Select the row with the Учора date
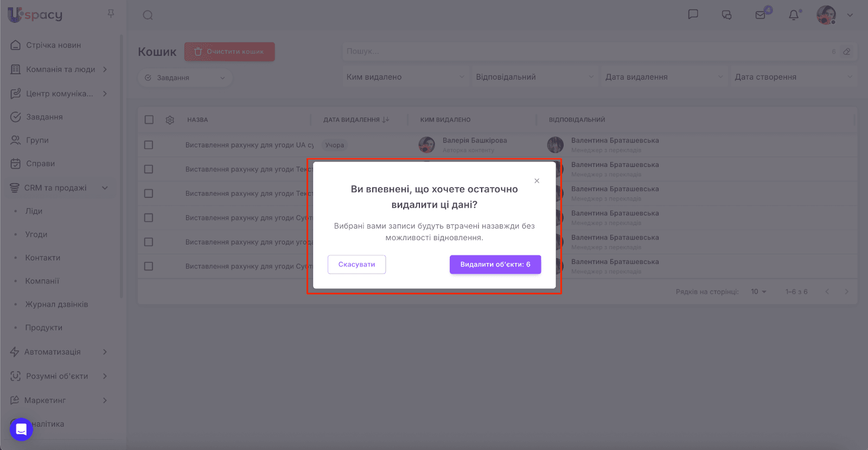The image size is (868, 450). point(149,145)
